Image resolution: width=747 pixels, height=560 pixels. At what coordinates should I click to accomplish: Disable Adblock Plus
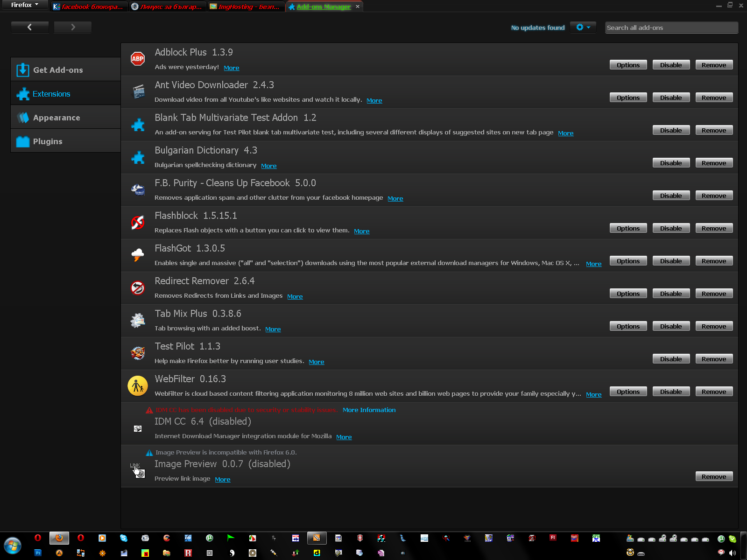671,65
